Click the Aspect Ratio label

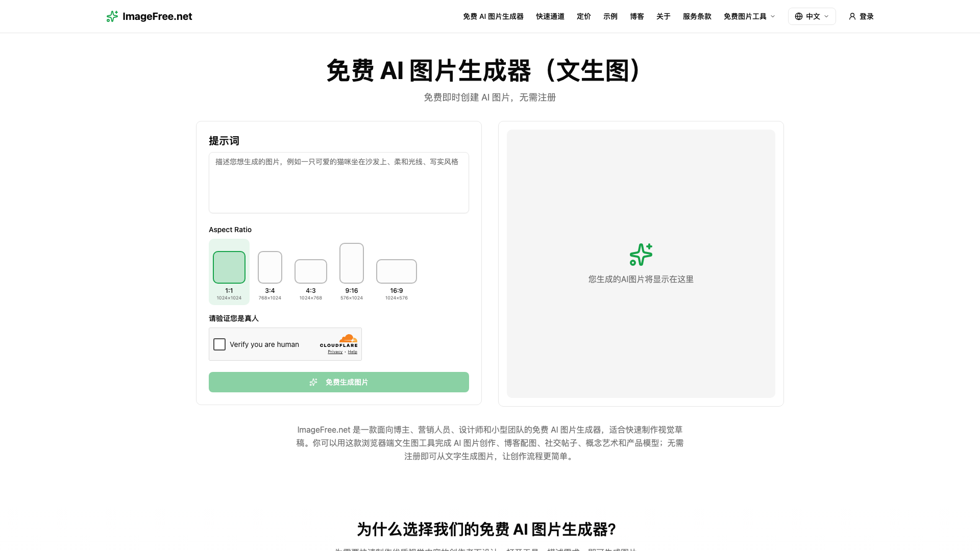[230, 230]
